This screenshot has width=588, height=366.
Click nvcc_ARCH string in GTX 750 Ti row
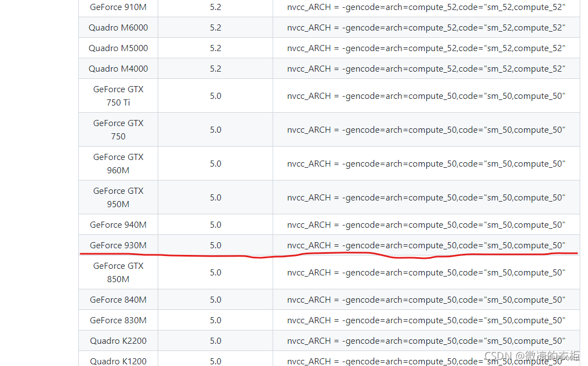426,97
